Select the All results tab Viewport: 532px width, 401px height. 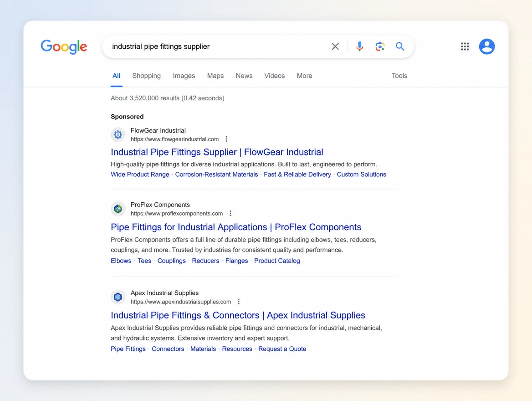tap(117, 76)
